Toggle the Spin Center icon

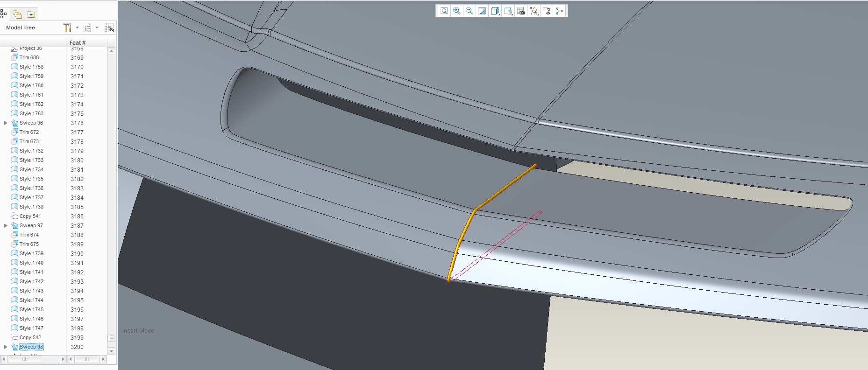click(559, 11)
